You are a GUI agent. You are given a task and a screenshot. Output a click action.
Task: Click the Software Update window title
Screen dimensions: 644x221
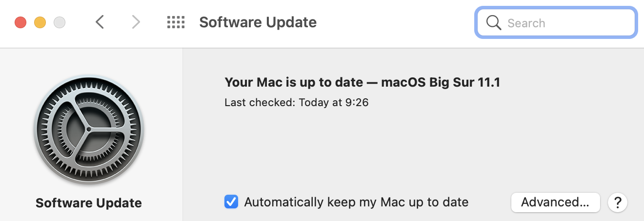258,22
